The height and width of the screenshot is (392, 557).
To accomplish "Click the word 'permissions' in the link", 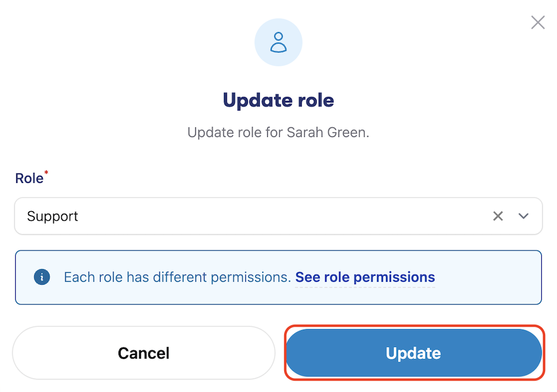I will [x=394, y=277].
